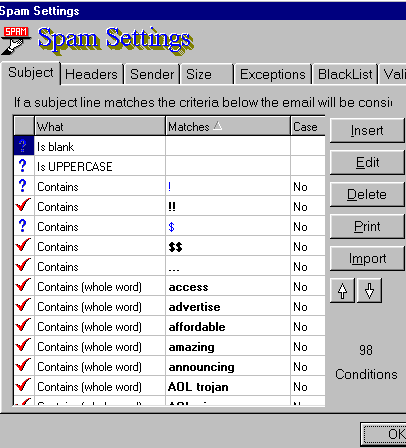Click the Delete button
The height and width of the screenshot is (448, 406).
coord(367,194)
